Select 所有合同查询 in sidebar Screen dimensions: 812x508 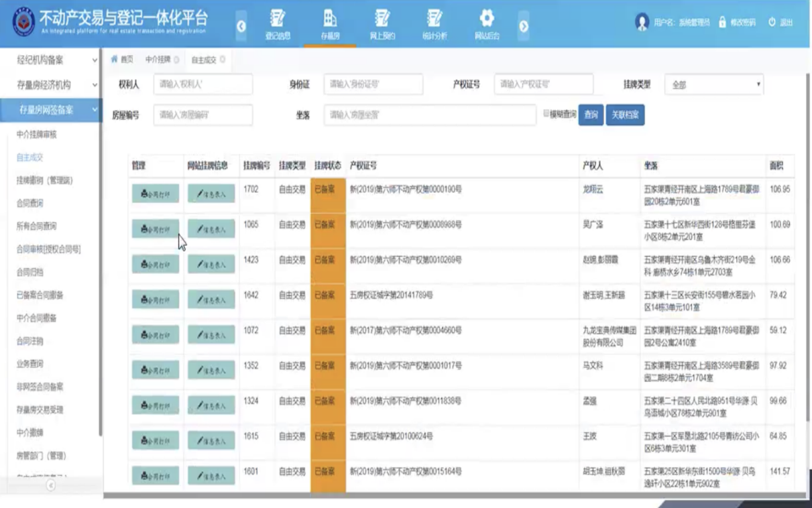(x=36, y=227)
